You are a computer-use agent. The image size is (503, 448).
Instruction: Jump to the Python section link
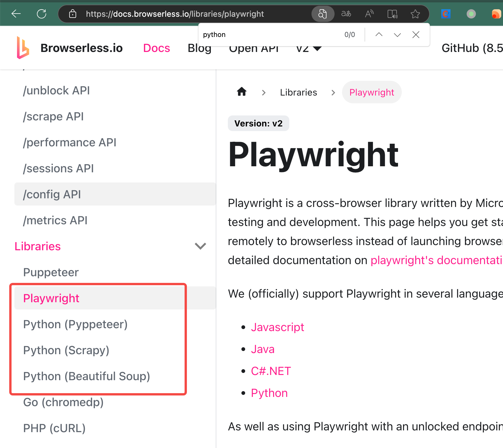[269, 393]
